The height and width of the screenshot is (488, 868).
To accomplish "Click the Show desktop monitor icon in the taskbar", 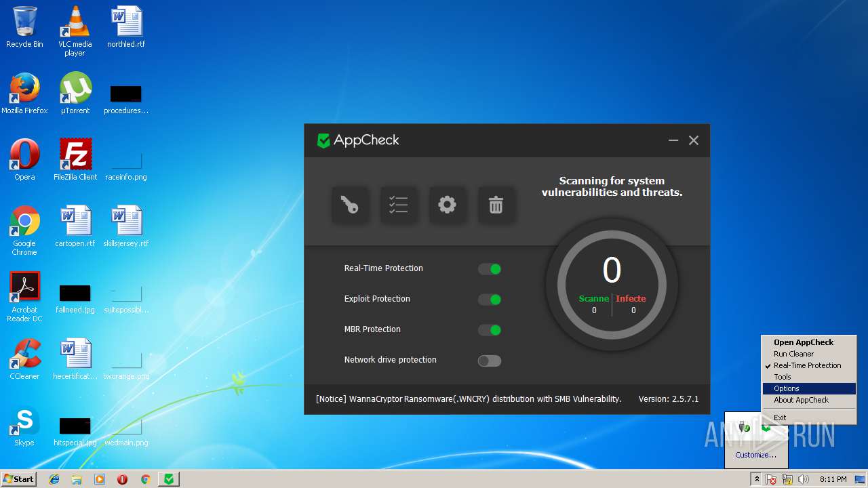I will pos(861,479).
